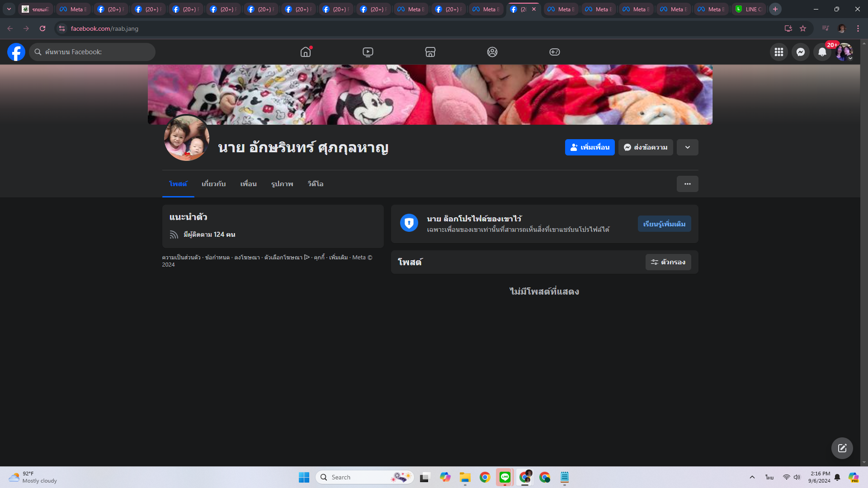The width and height of the screenshot is (868, 488).
Task: Open the ตัวกรอง posts filter button
Action: point(668,262)
